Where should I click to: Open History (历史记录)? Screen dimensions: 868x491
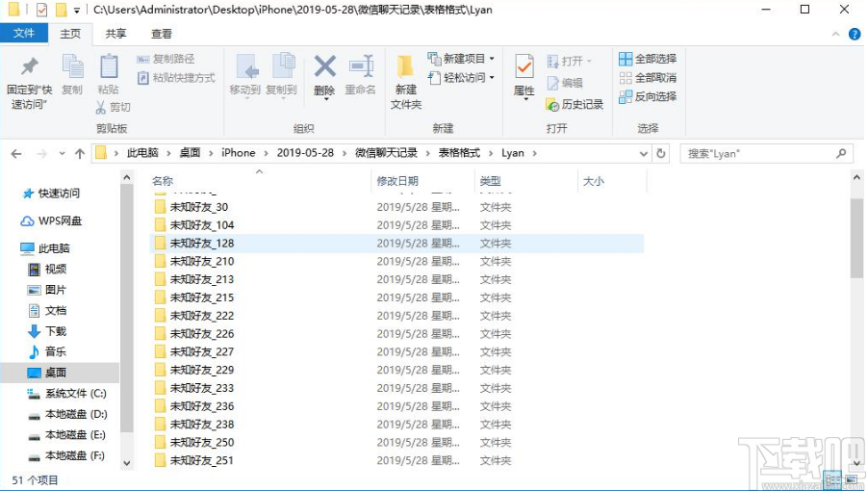(574, 104)
